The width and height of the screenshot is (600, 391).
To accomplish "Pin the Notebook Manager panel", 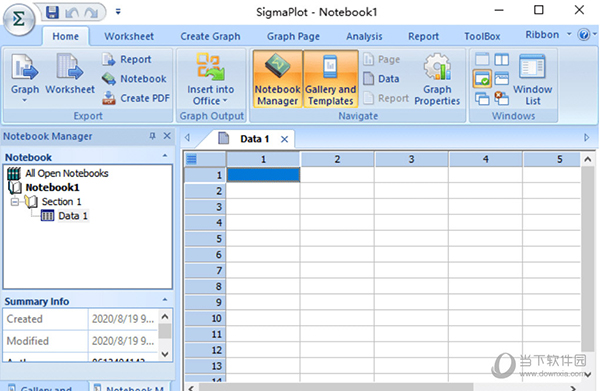I will 152,136.
